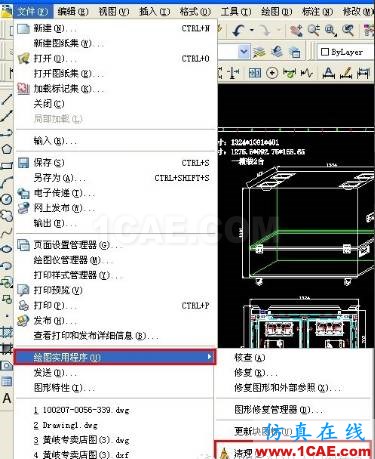The width and height of the screenshot is (375, 459).
Task: Select 核查(A) in the submenu
Action: point(293,358)
